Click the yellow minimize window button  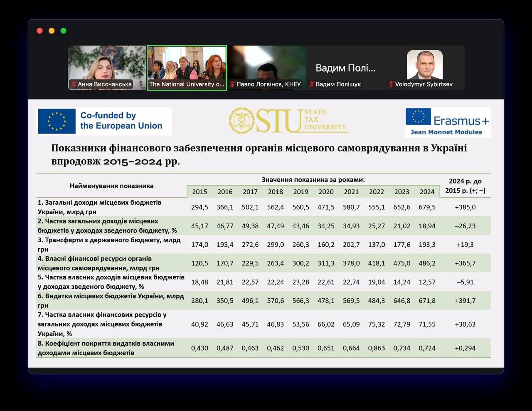pos(52,31)
